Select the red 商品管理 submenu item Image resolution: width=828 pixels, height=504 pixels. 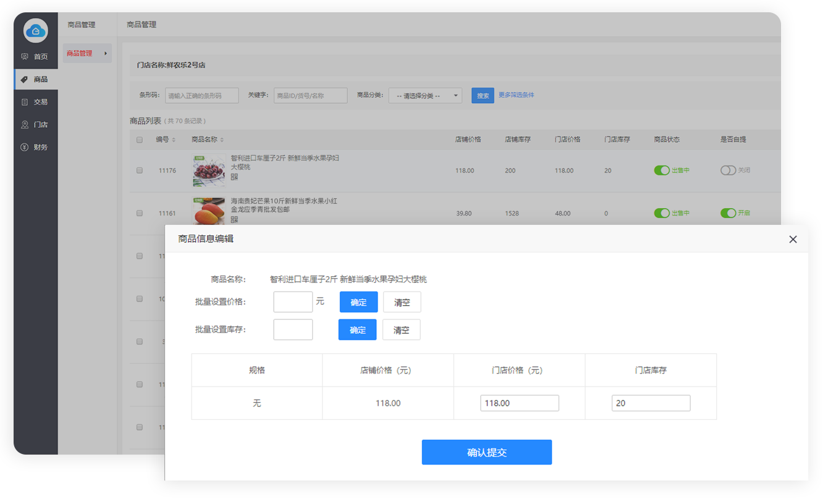point(87,53)
